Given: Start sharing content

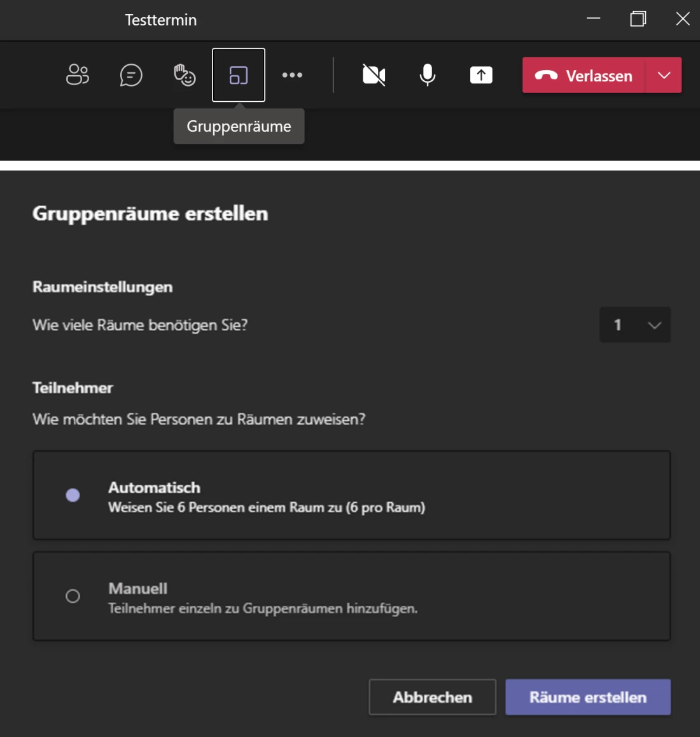Looking at the screenshot, I should coord(480,74).
